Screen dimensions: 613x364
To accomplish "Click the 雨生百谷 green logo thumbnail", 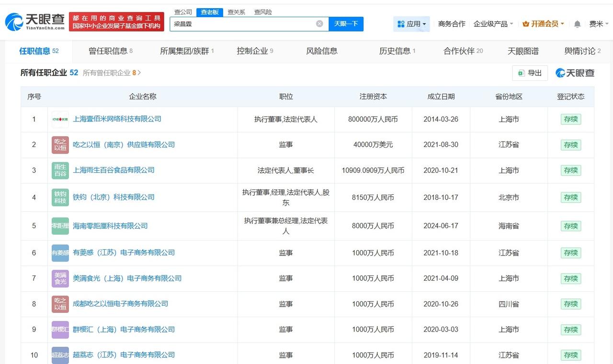I will (60, 170).
